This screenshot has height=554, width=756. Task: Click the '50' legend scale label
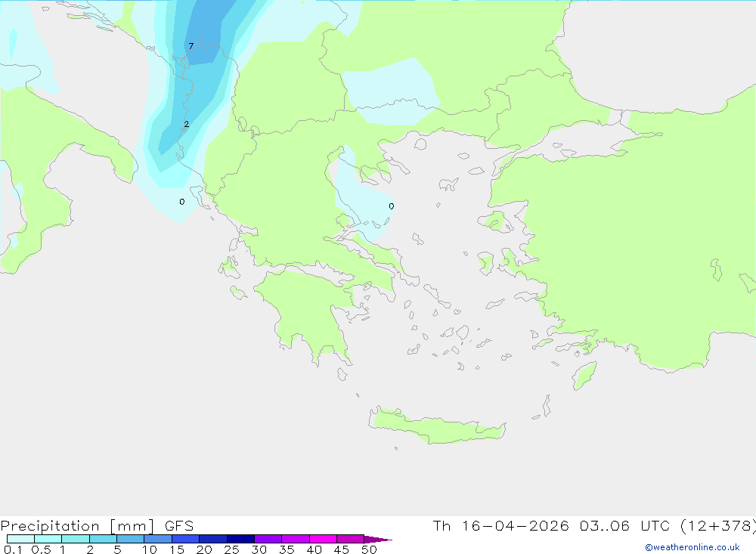(x=369, y=549)
